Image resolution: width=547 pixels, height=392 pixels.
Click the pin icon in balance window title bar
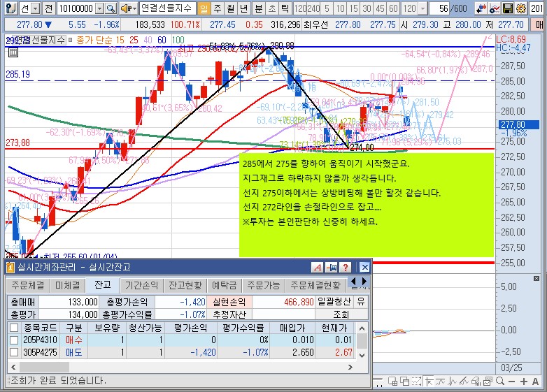331,267
